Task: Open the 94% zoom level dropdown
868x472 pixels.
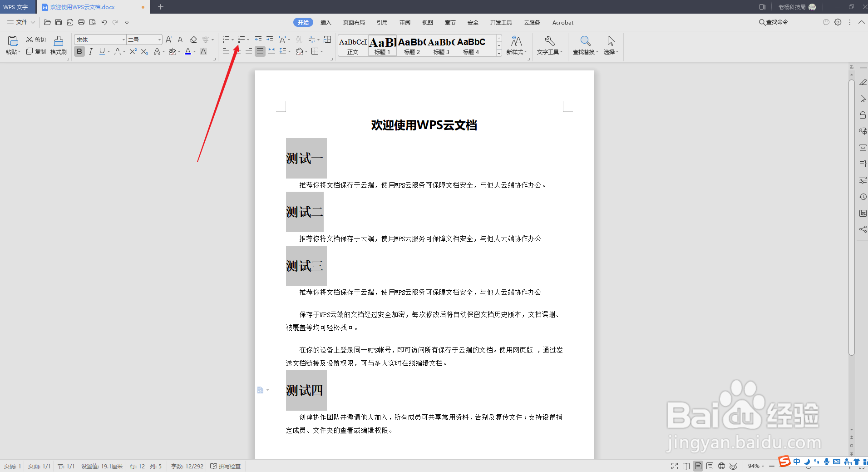Action: 756,466
